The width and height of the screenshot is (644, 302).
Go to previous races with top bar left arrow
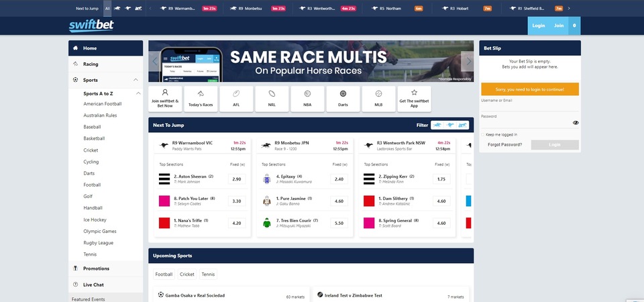pyautogui.click(x=150, y=8)
